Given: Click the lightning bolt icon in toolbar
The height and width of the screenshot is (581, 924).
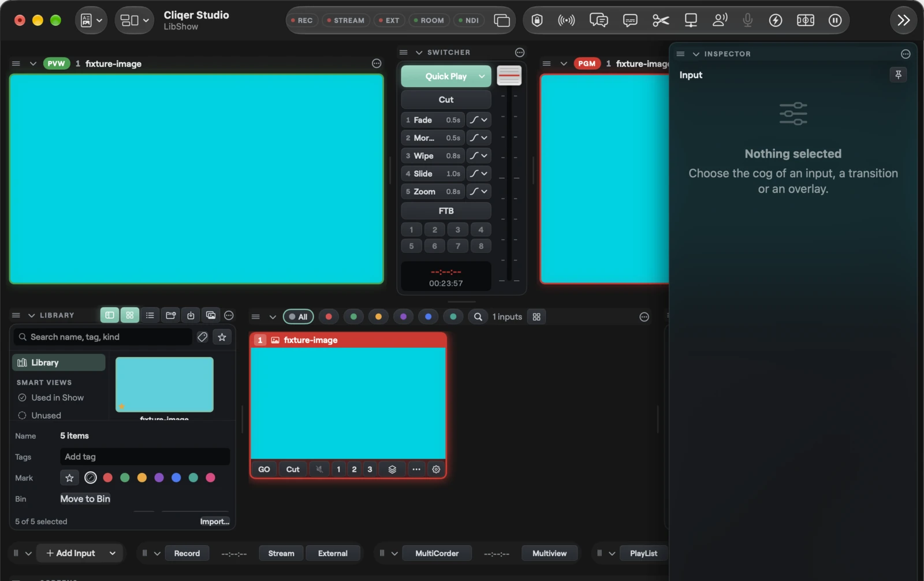Looking at the screenshot, I should (x=776, y=21).
